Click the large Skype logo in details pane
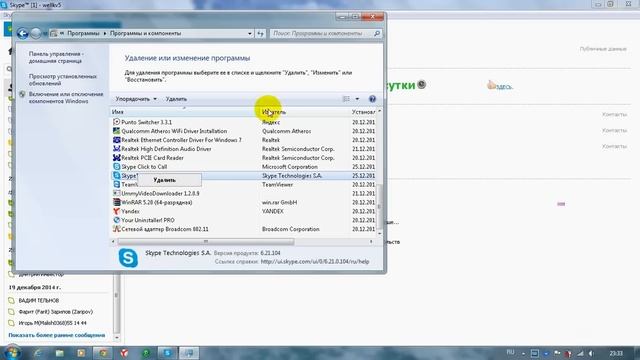The width and height of the screenshot is (640, 360). point(128,258)
